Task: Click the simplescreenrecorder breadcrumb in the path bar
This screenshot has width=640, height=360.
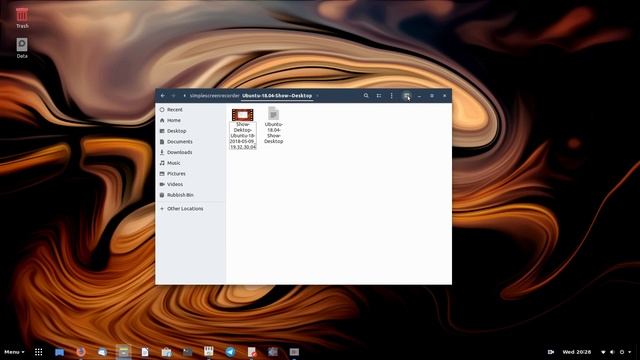Action: [x=215, y=96]
